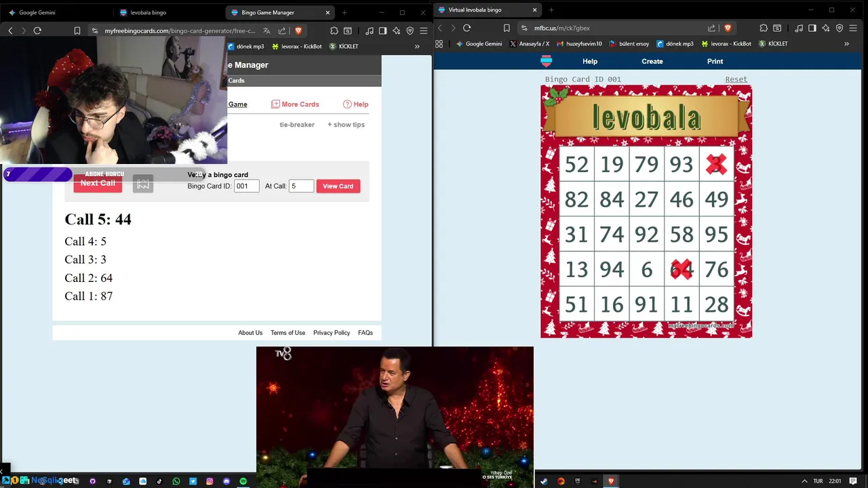Image resolution: width=868 pixels, height=488 pixels.
Task: Open VPN shield icon in right browser
Action: [840, 28]
